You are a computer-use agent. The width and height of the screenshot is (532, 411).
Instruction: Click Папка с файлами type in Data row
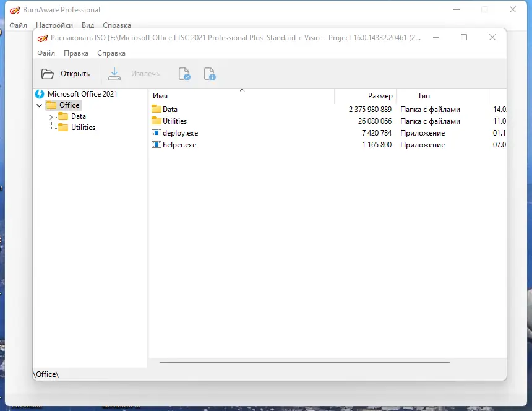click(430, 110)
